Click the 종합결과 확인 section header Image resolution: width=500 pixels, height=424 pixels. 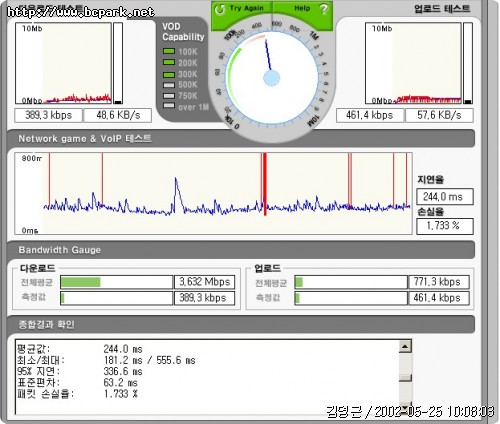coord(241,324)
